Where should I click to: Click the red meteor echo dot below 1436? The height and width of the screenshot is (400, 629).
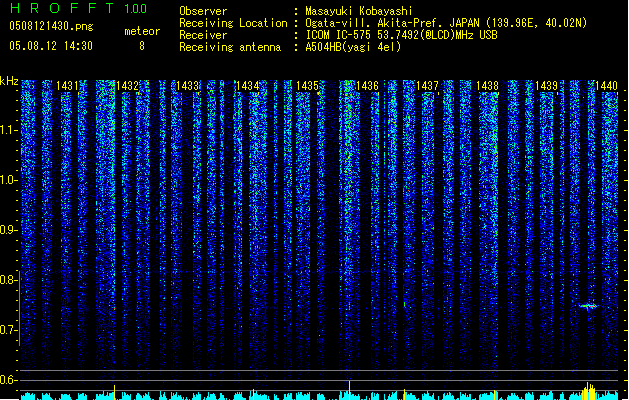tap(349, 308)
